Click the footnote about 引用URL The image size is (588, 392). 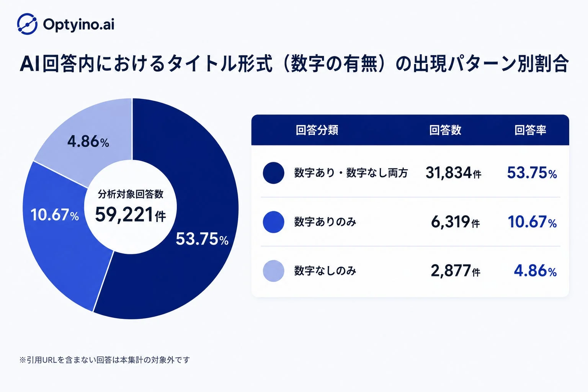click(x=105, y=360)
